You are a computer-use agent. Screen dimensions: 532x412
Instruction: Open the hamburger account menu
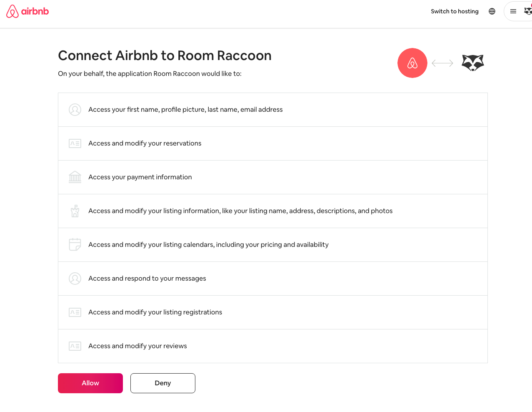513,11
